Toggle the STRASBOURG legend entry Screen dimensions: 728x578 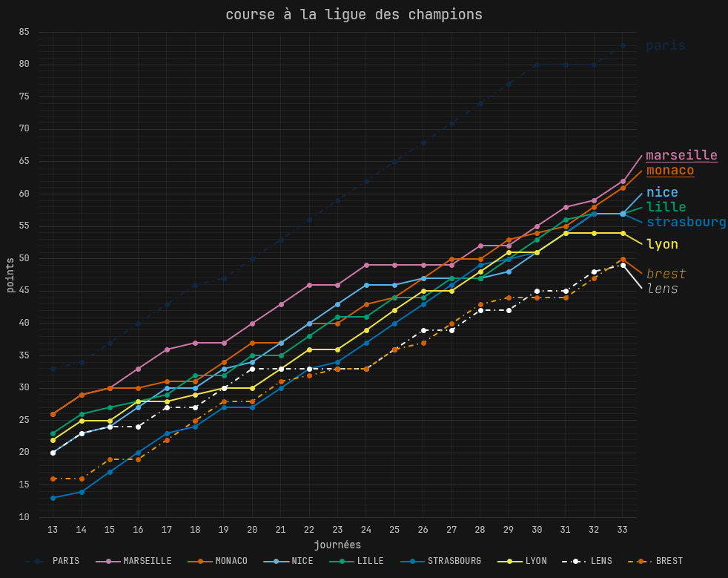click(440, 561)
